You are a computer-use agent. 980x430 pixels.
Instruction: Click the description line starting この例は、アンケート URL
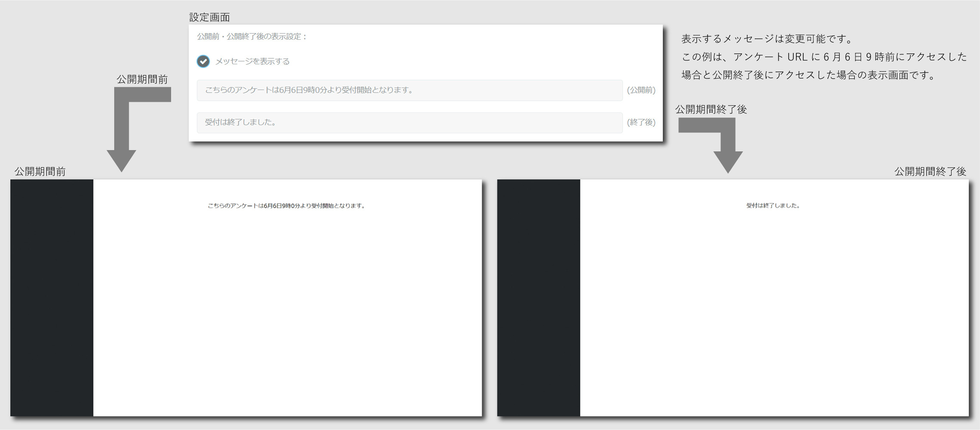pos(824,57)
